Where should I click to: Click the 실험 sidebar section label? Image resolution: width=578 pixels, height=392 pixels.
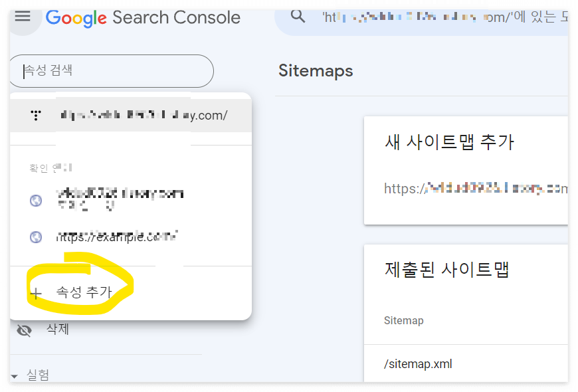[x=38, y=375]
